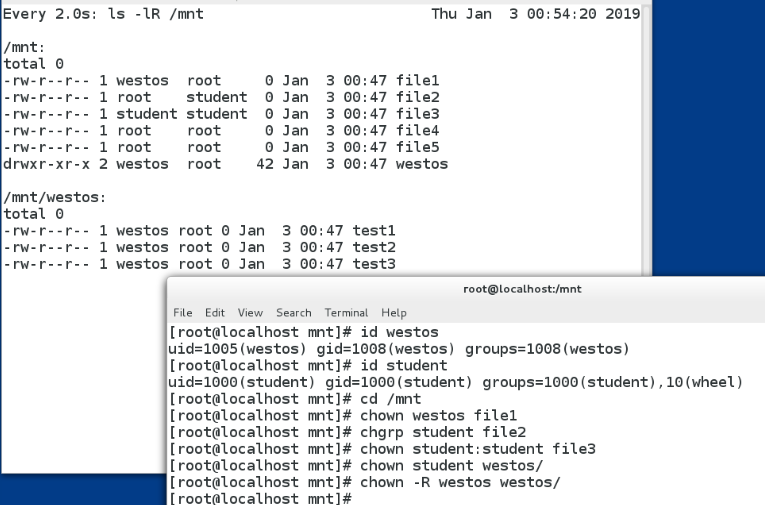Click the 'cd /mnt' command line
The image size is (765, 505).
[294, 399]
